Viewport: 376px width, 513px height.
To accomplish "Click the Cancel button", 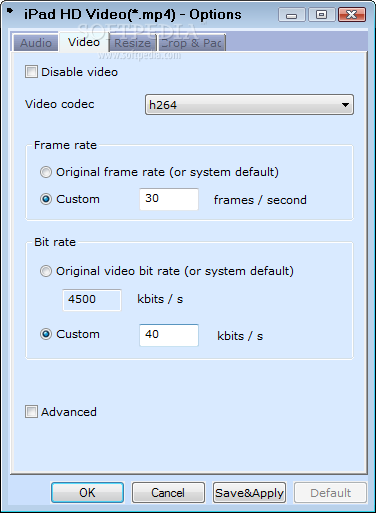I will pyautogui.click(x=168, y=492).
